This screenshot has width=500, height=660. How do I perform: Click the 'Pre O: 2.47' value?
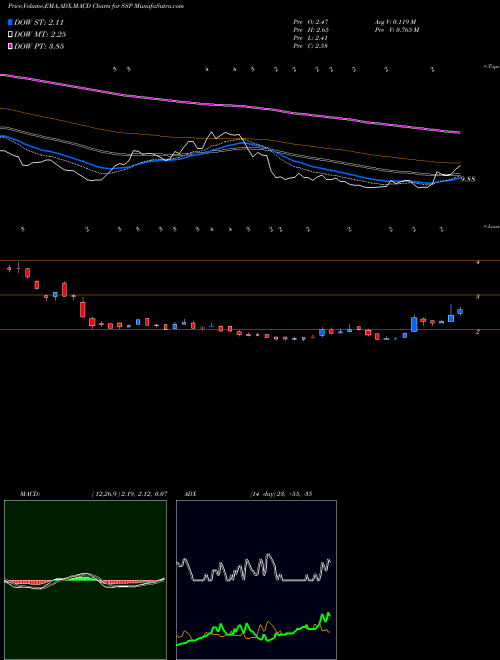tap(311, 22)
